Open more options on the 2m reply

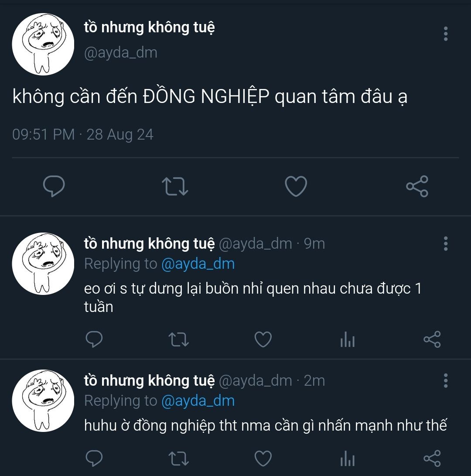446,381
